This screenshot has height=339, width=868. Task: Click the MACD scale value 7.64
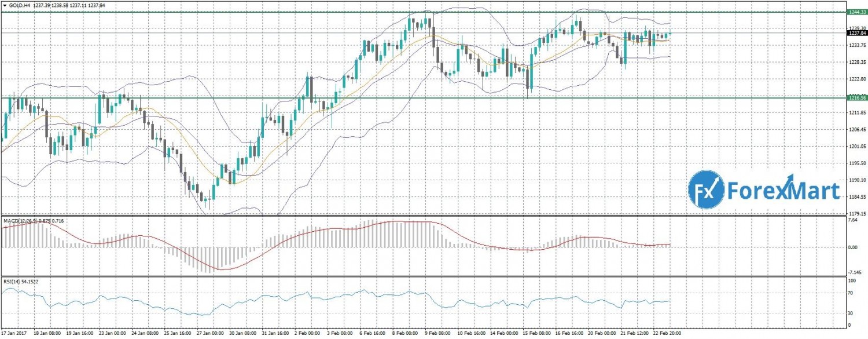852,220
